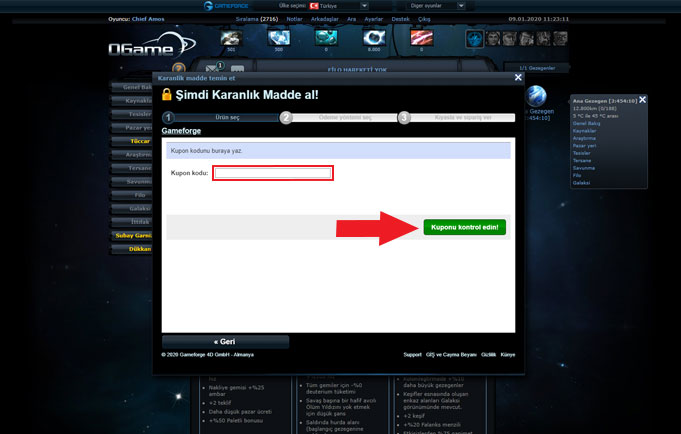
Task: Click the 1/1 Gezegenler planet counter
Action: coord(537,68)
